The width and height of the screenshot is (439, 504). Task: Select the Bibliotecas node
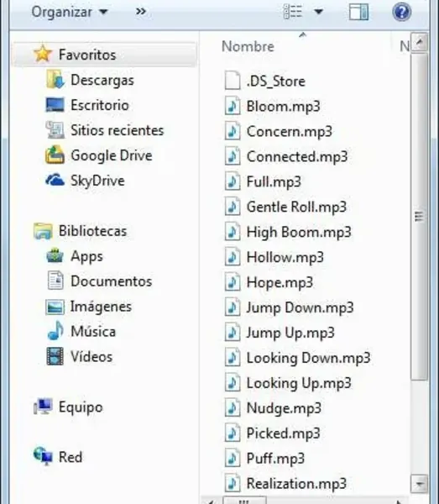(92, 231)
